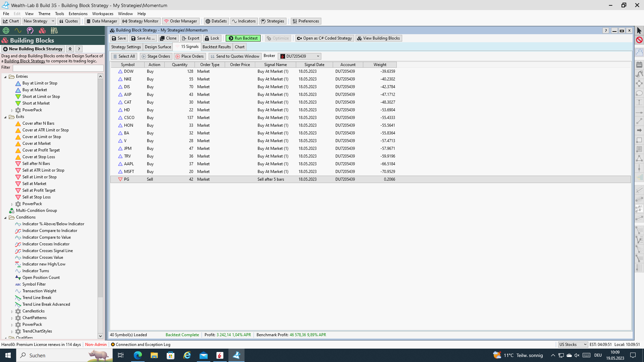Open the pink head Strategies panel icon
The image size is (644, 362).
click(30, 31)
